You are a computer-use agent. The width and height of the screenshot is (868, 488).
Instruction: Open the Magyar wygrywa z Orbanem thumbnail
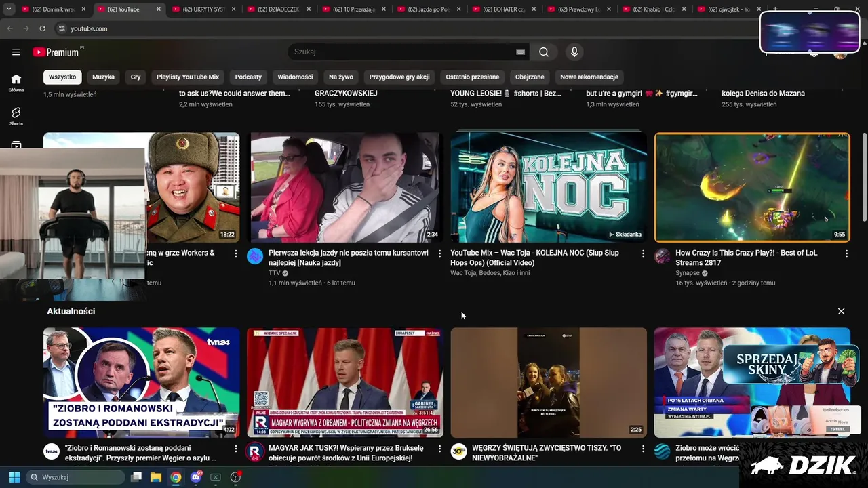[x=345, y=383]
